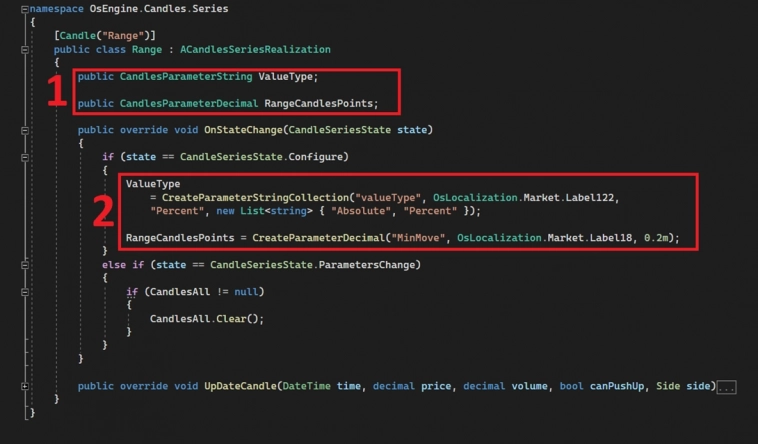
Task: Collapse the else if ParametersChange block
Action: [25, 265]
